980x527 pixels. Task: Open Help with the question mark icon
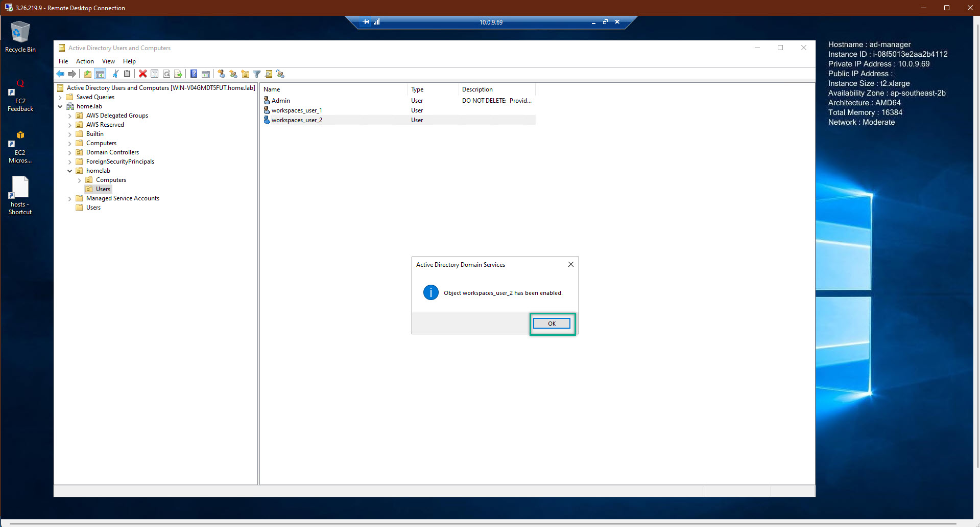(194, 74)
